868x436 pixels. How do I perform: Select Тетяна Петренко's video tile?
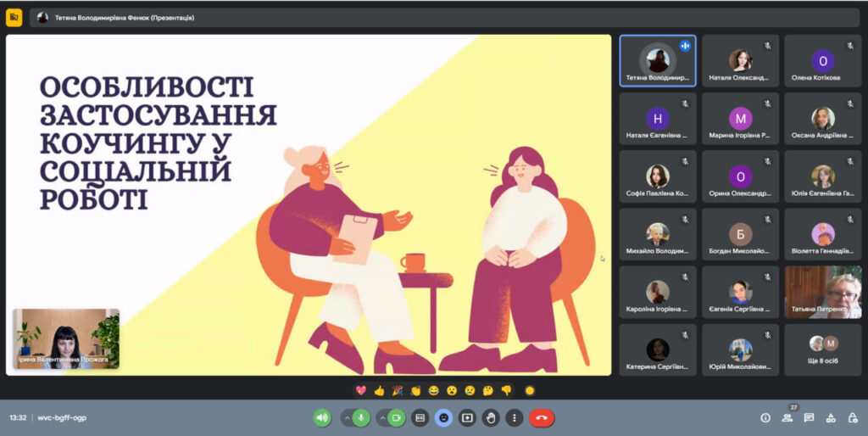pyautogui.click(x=822, y=292)
